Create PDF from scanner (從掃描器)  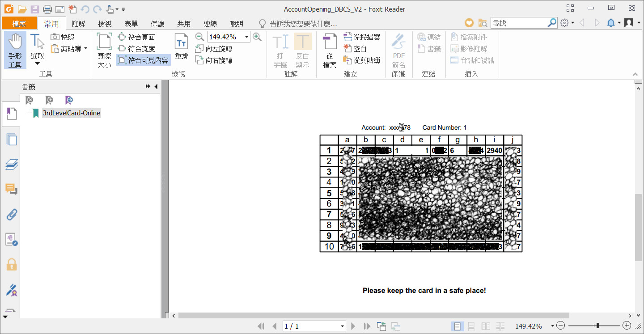(x=362, y=37)
